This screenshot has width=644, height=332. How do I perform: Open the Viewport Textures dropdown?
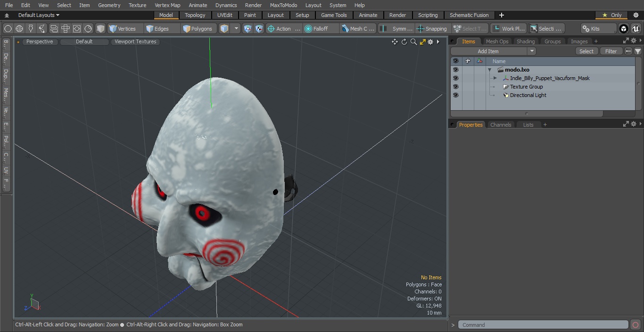tap(135, 42)
